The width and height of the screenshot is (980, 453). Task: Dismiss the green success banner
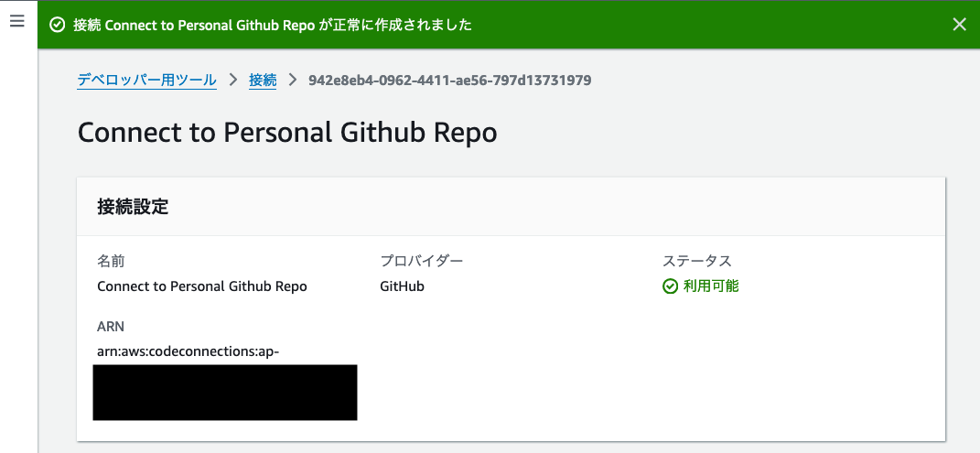click(959, 25)
